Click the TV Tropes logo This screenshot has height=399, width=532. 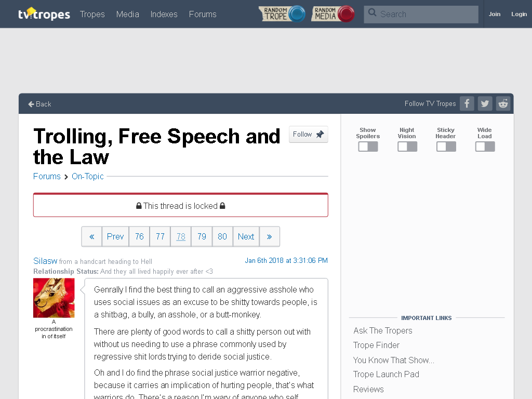coord(44,14)
